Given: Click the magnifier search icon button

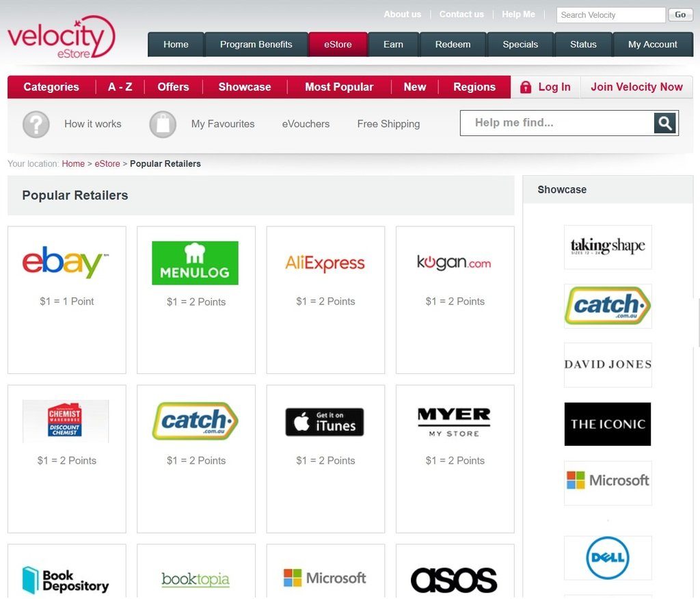Looking at the screenshot, I should pos(664,123).
